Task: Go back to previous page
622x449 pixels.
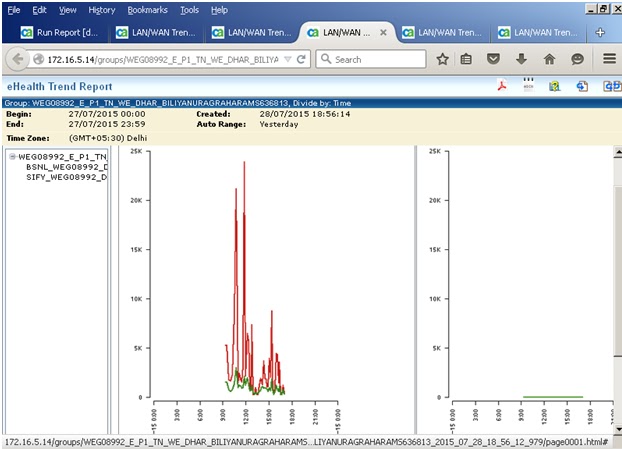Action: coord(17,59)
